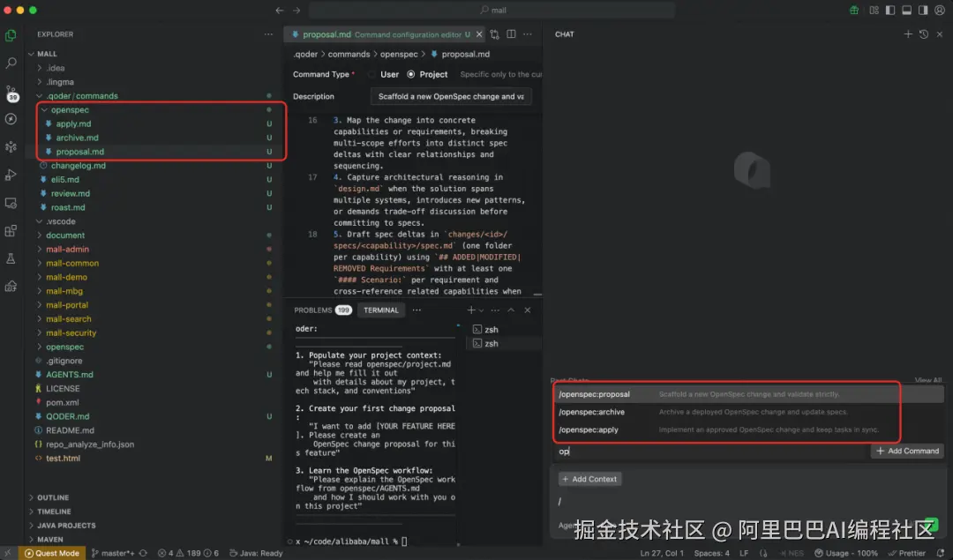The image size is (953, 560).
Task: Click the Add Command button
Action: [x=907, y=452]
